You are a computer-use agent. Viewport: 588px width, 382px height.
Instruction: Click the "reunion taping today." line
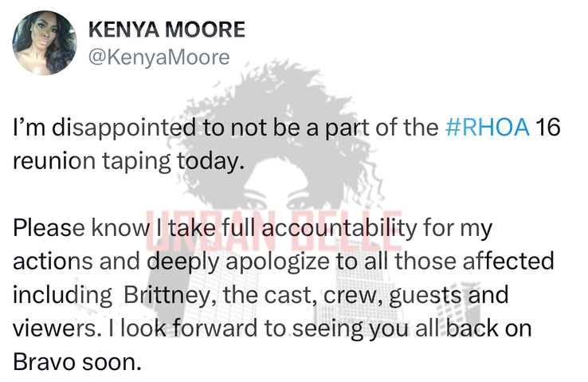point(128,161)
